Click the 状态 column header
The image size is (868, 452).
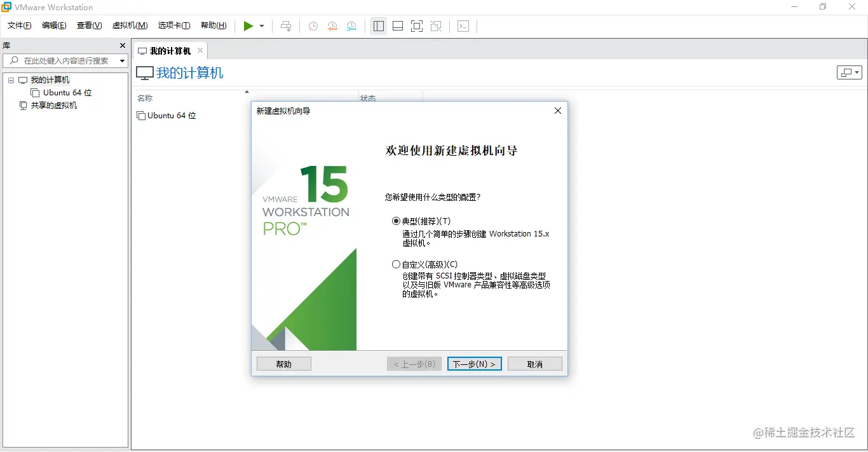tap(368, 99)
